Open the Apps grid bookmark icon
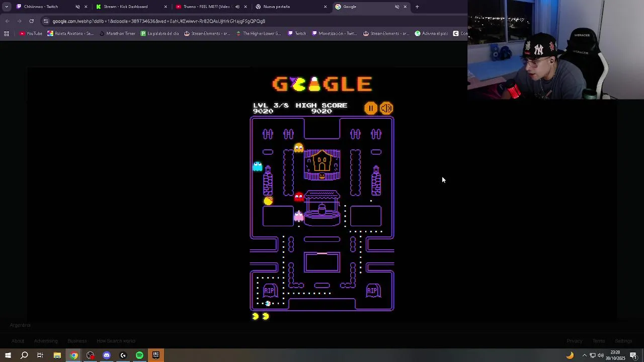The height and width of the screenshot is (362, 644). coord(7,34)
